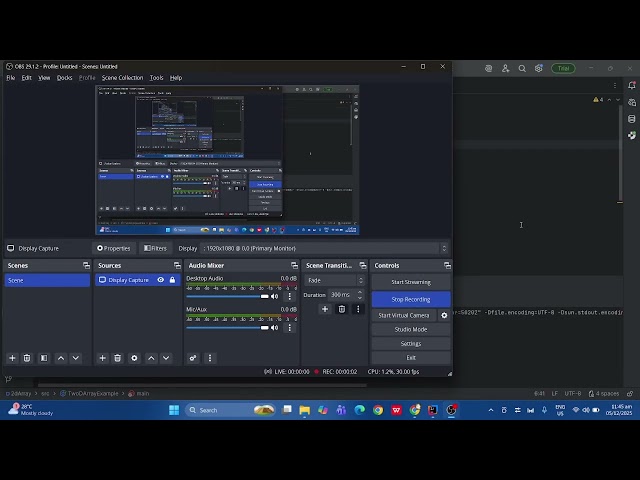Add a scene transition with plus icon
640x480 pixels.
point(324,309)
